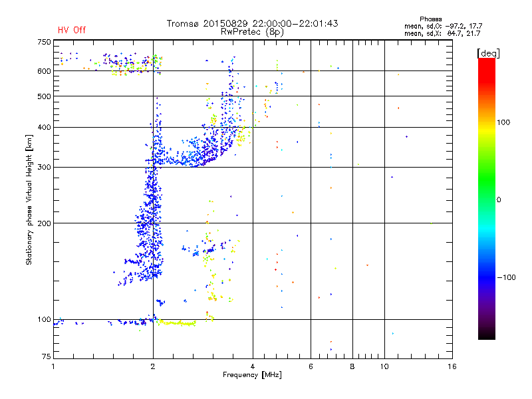The height and width of the screenshot is (399, 532).
Task: Click the x-axis '8' tick label
Action: (352, 366)
